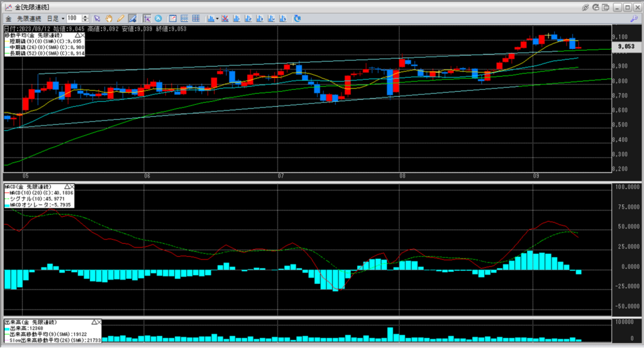This screenshot has height=348, width=644.
Task: Choose the pencil drawing tool
Action: 120,18
